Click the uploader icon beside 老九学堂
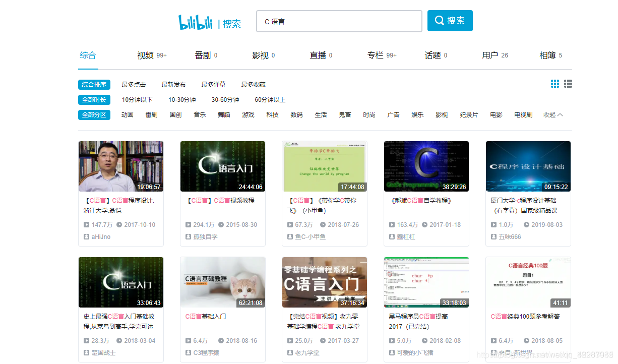 click(289, 352)
